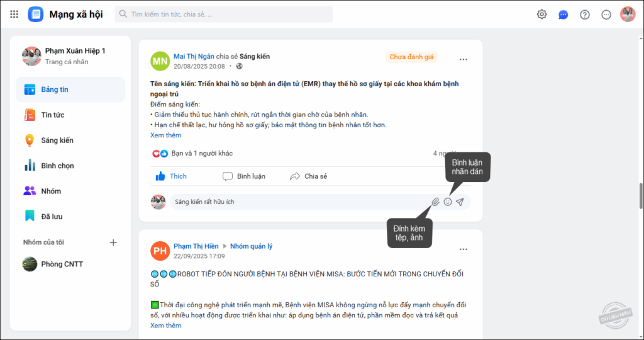Screen dimensions: 644x340
Task: Open three-dot menu on Phạm Thị Hiền's post
Action: [464, 249]
